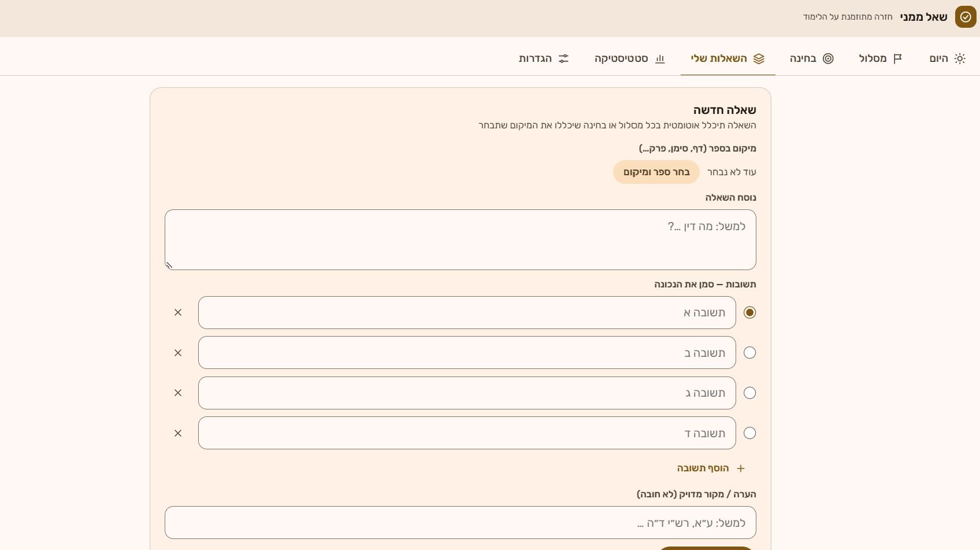Remove answer א with its X icon
The width and height of the screenshot is (980, 550).
[178, 312]
